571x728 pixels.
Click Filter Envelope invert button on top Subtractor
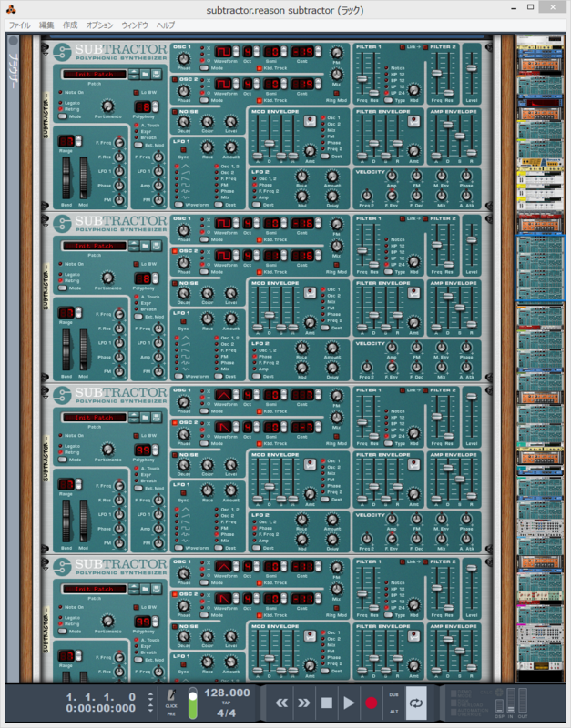pos(413,121)
